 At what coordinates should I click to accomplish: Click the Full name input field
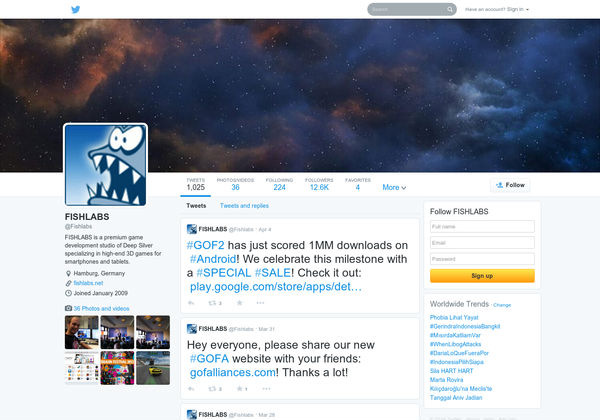click(x=482, y=227)
